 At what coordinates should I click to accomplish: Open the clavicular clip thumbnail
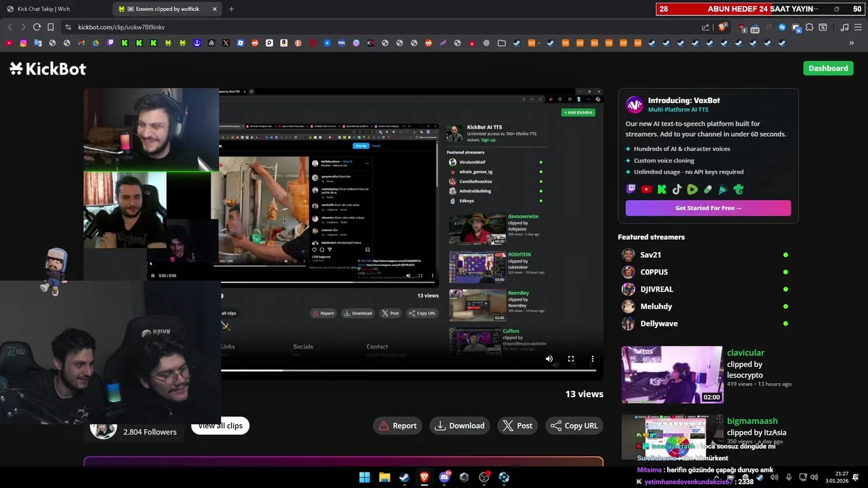pyautogui.click(x=672, y=375)
